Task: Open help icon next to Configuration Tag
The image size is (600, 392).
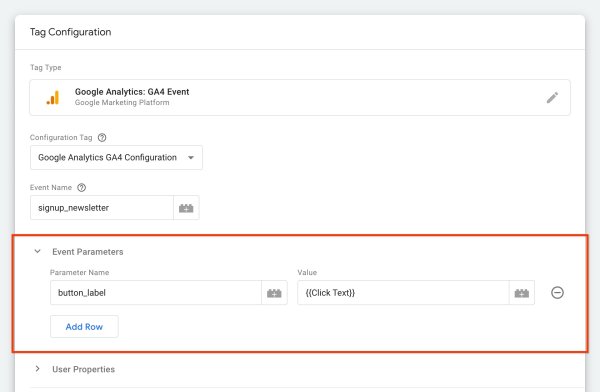Action: click(102, 137)
